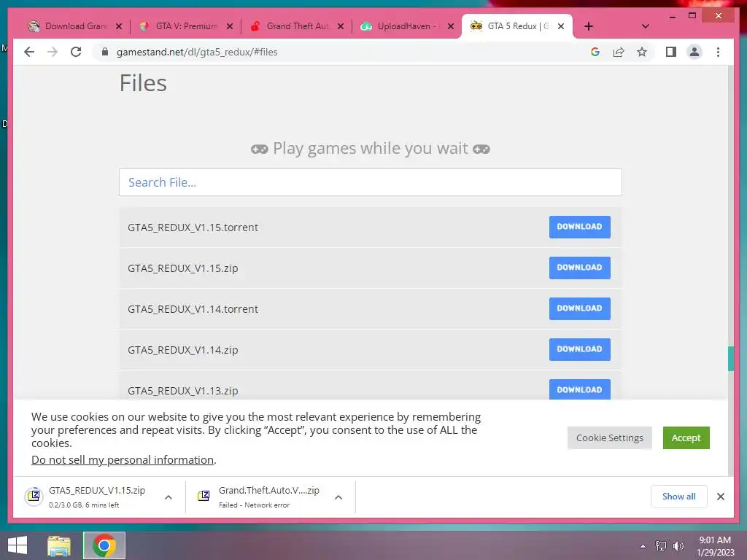
Task: Open the padlock site information icon
Action: [105, 52]
